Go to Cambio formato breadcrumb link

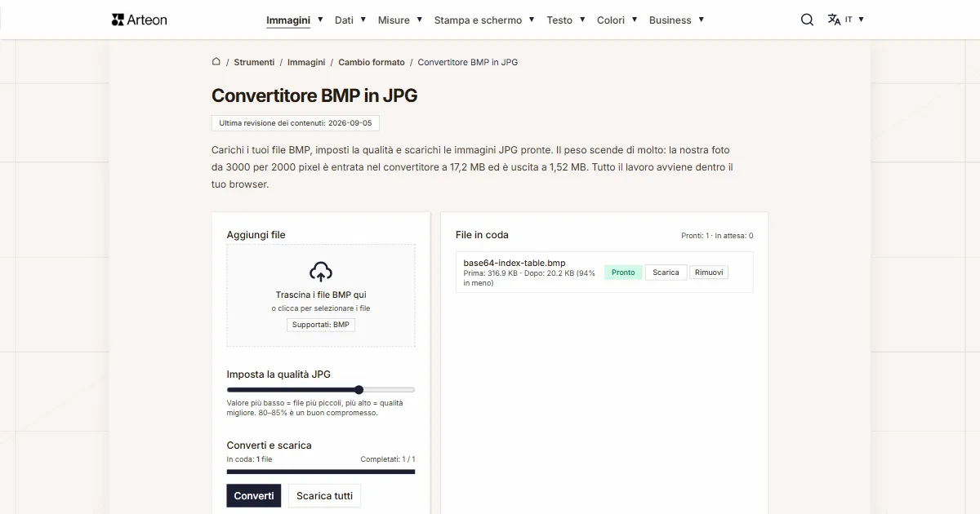[x=372, y=62]
